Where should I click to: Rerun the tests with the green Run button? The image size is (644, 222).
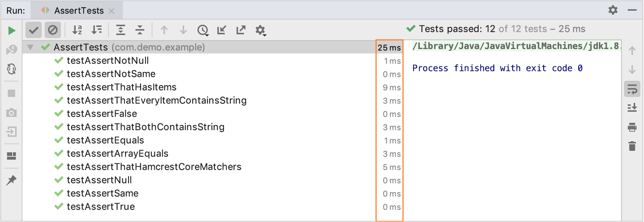tap(12, 30)
